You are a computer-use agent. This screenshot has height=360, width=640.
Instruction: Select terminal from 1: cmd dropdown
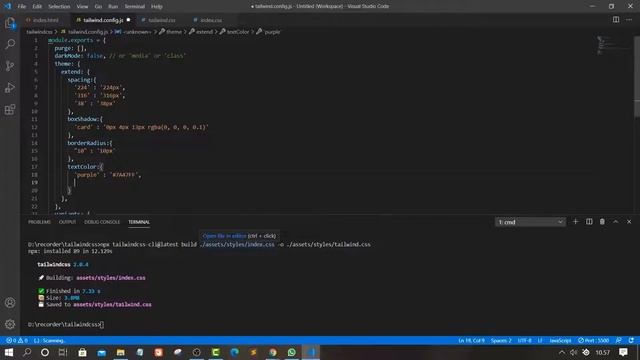coord(530,222)
